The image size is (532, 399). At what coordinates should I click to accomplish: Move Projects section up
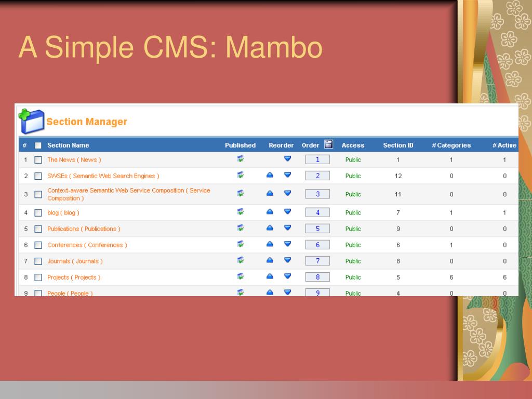tap(270, 276)
